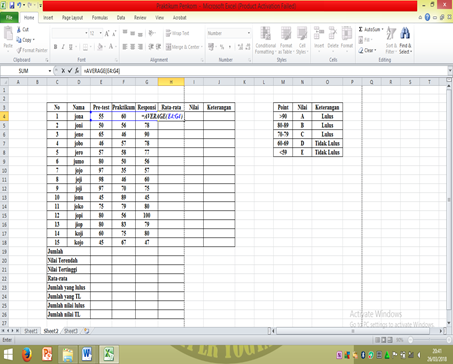Switch to the Insert ribbon tab
This screenshot has width=453, height=364.
(48, 18)
